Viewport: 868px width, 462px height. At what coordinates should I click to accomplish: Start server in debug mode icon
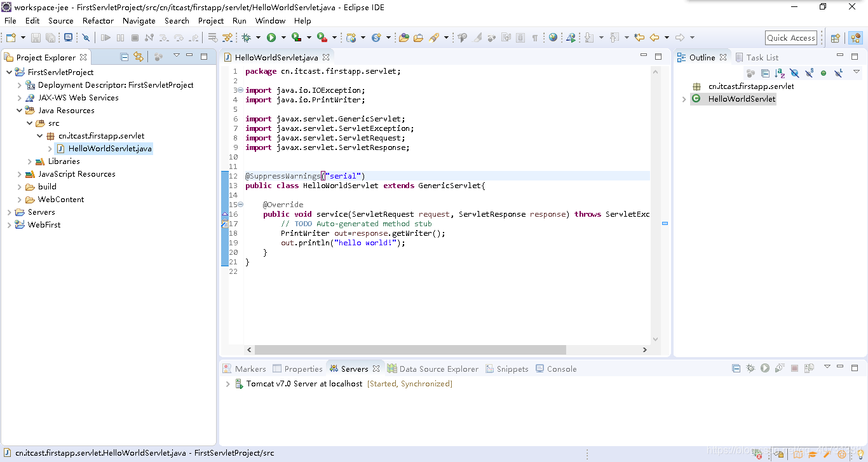pos(750,368)
